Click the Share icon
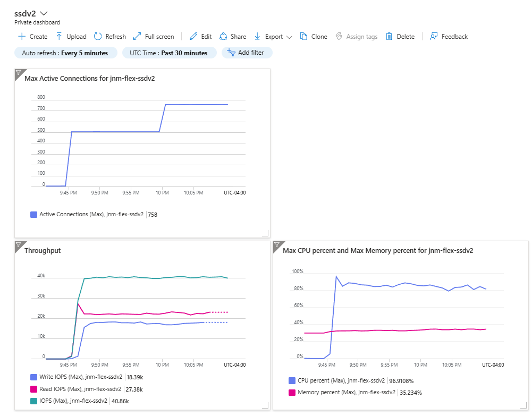The width and height of the screenshot is (532, 416). click(223, 37)
